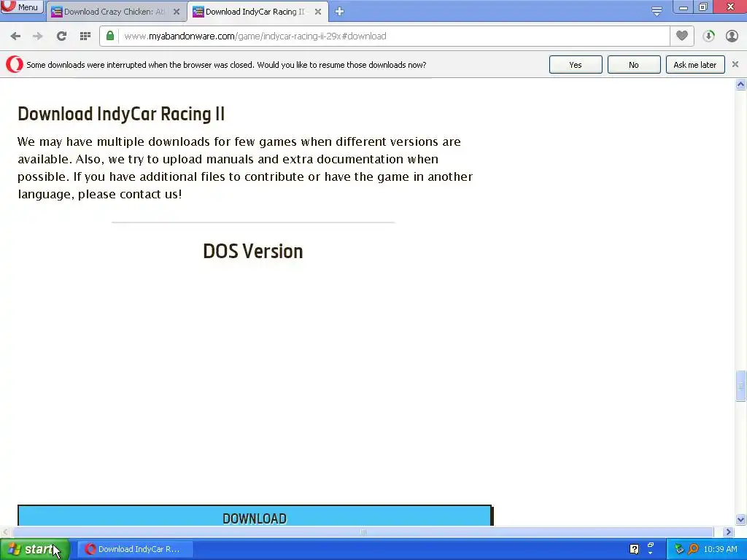This screenshot has height=560, width=747.
Task: Click the vertical scrollbar thumb
Action: click(x=741, y=386)
